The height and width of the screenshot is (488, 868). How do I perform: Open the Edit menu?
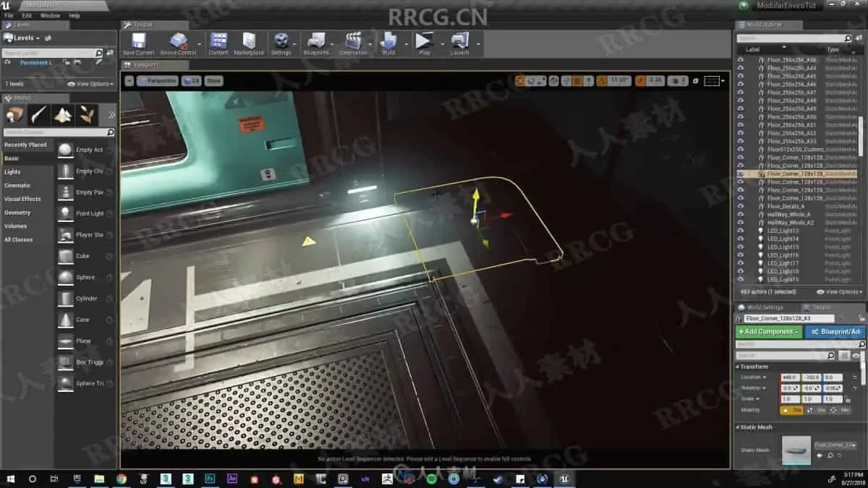[27, 15]
